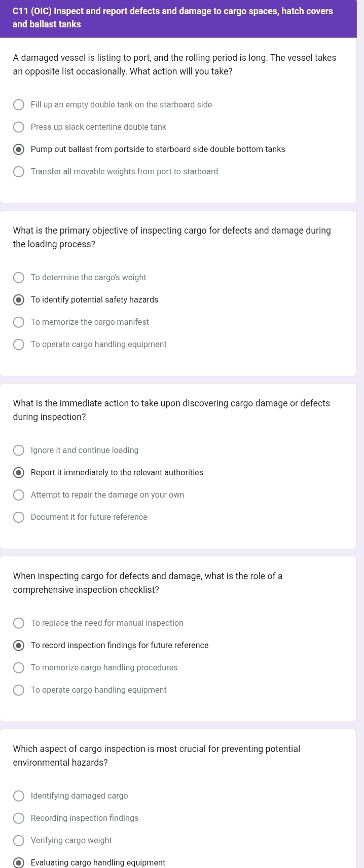Screen dimensions: 364x868
Task: Select 'To memorize the cargo manifest' radio
Action: pos(19,322)
